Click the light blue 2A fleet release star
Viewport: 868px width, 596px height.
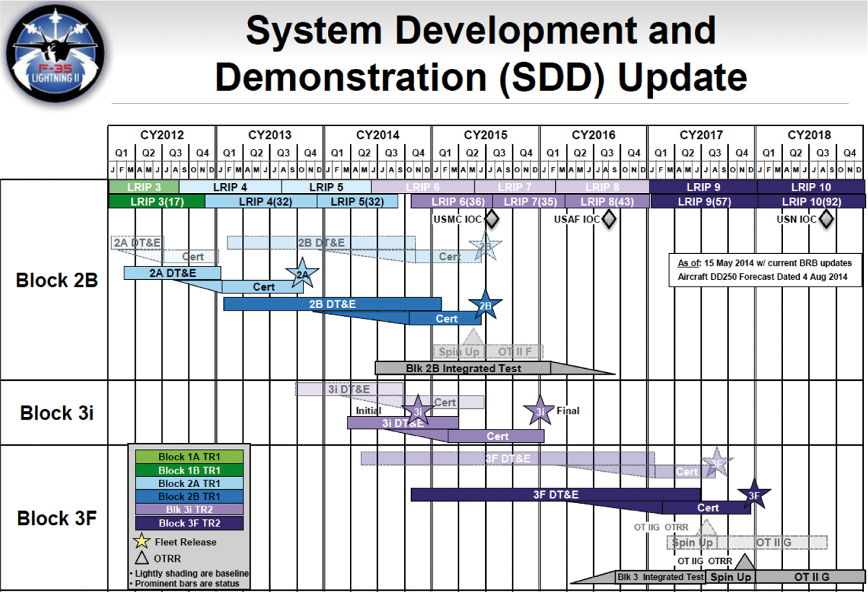tap(303, 273)
